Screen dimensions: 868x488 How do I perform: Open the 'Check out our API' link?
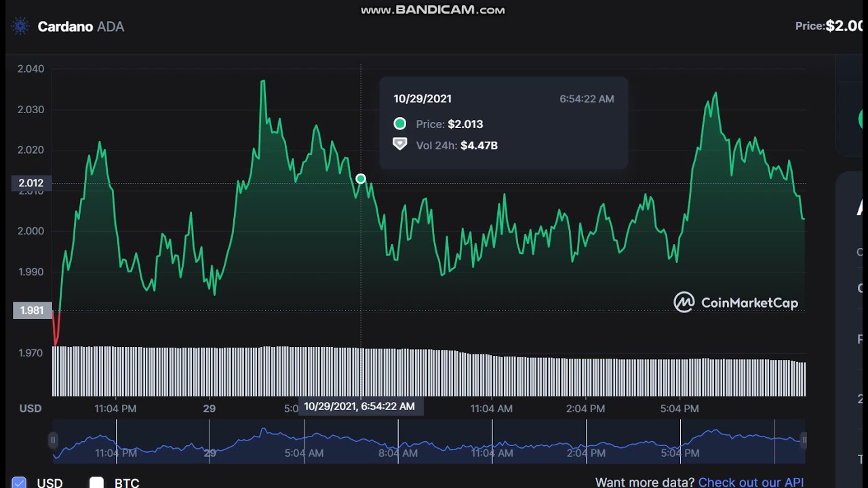click(751, 482)
